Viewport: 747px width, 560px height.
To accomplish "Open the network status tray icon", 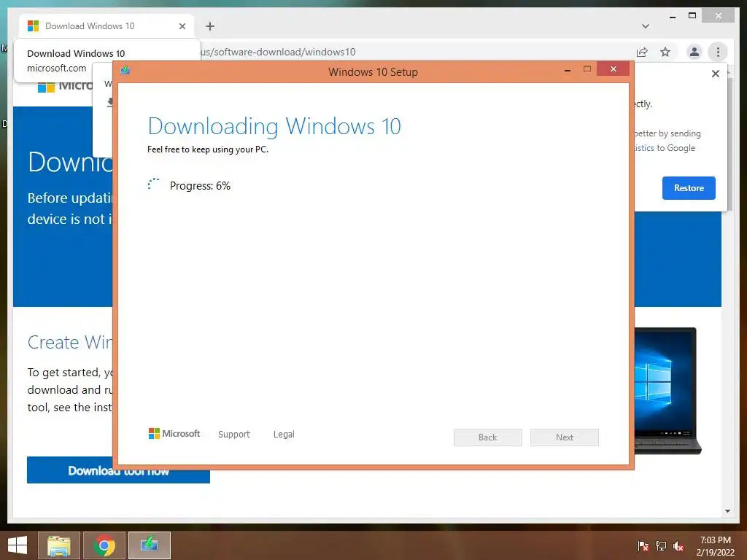I will coord(661,546).
